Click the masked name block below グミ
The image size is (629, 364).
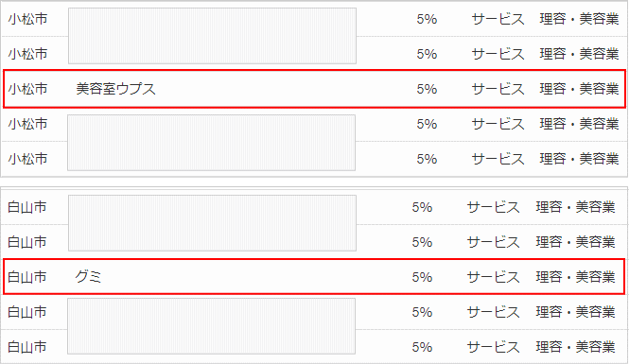coord(212,326)
